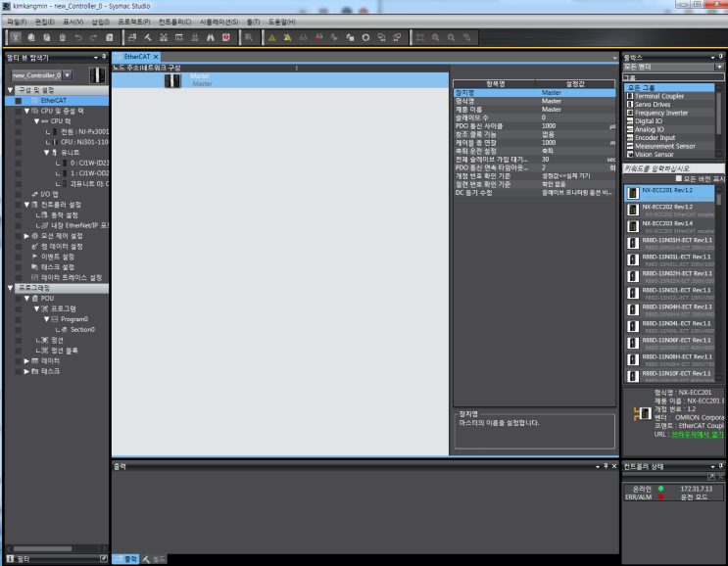Click the binoculars search icon in the toolbar
Screen dimensions: 728x566
[x=210, y=37]
